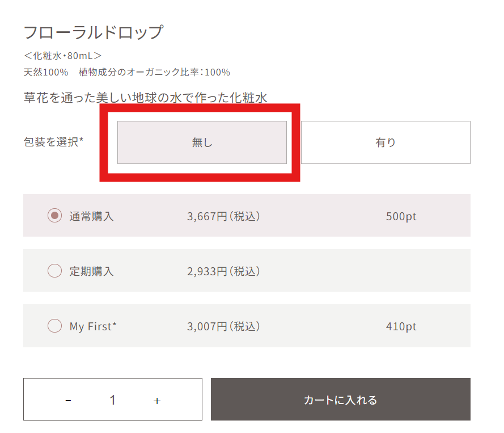Select the My First radio button

tap(54, 326)
